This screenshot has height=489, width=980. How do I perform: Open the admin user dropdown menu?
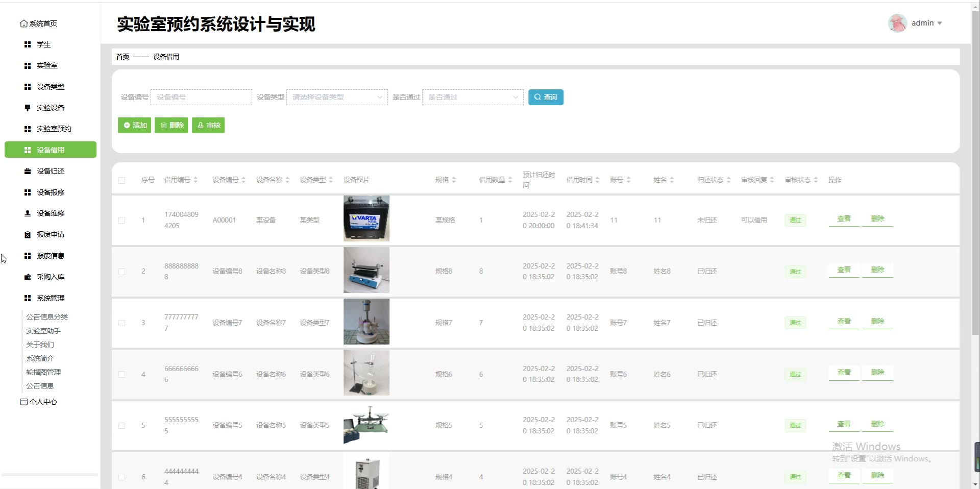(x=927, y=23)
